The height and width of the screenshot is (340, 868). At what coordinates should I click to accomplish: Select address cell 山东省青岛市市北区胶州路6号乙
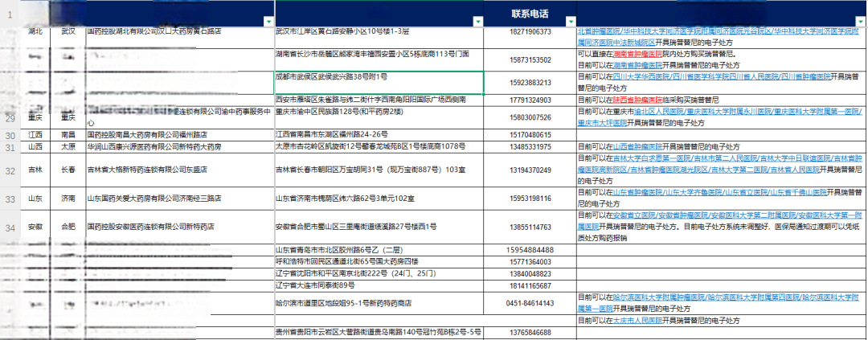[x=379, y=250]
